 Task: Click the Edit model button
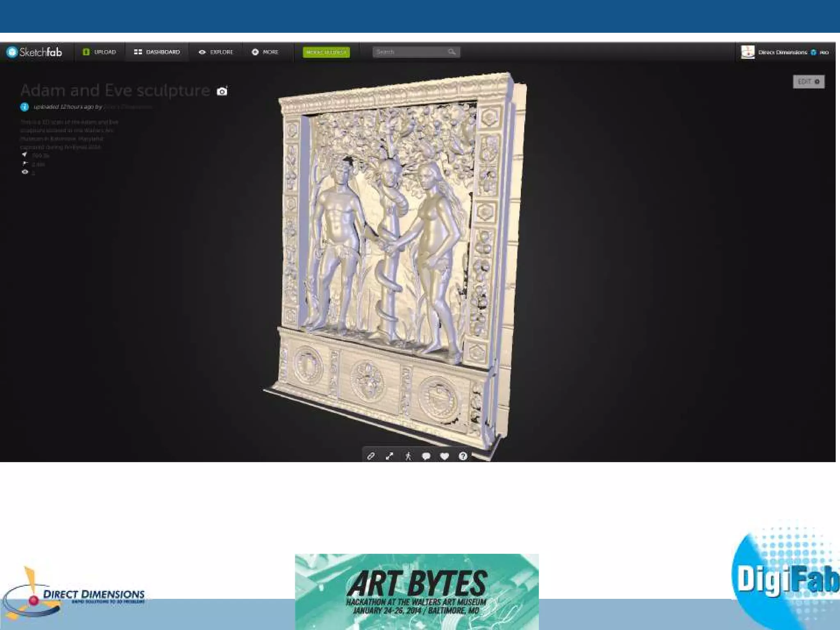point(808,82)
